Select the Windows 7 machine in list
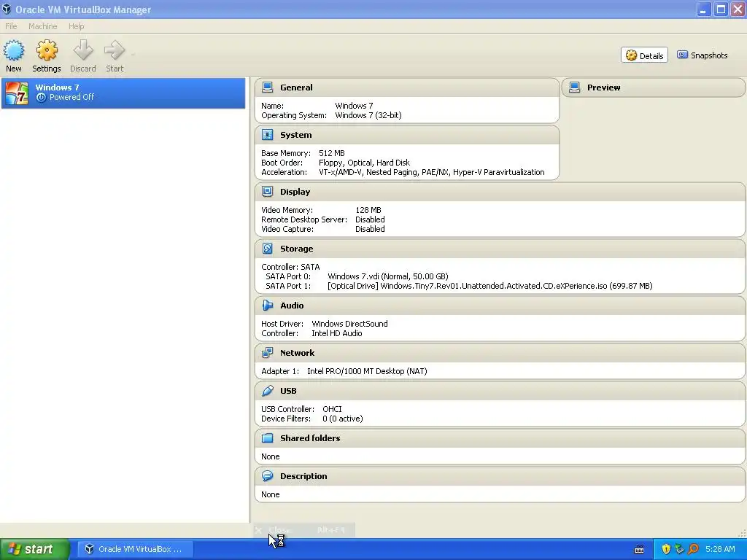The width and height of the screenshot is (747, 560). [x=123, y=93]
